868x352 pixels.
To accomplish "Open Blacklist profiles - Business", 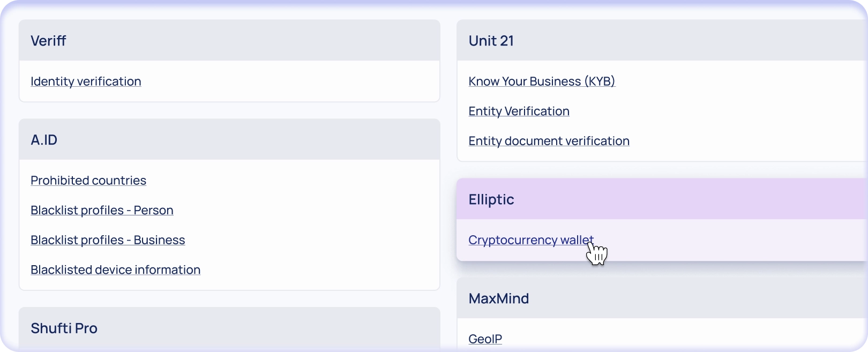I will point(108,240).
